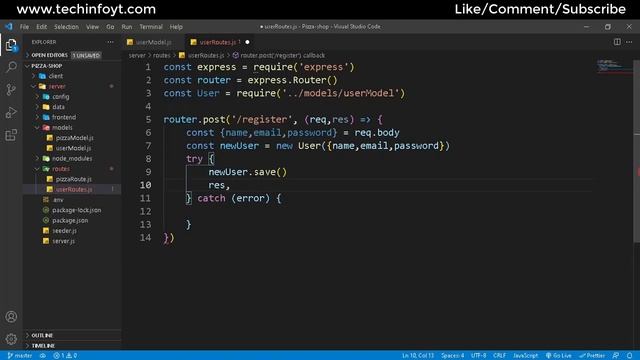The height and width of the screenshot is (360, 640).
Task: Click router.post callback breadcrumb
Action: tap(279, 55)
